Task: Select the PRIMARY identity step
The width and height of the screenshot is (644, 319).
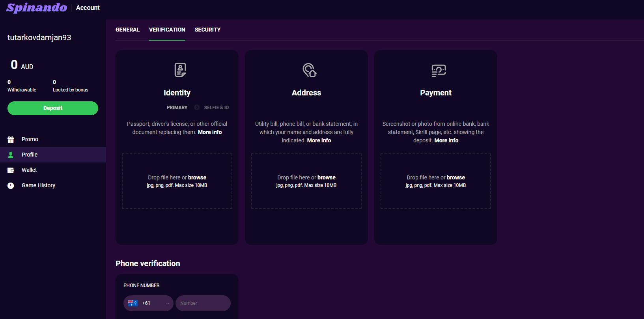Action: pyautogui.click(x=177, y=107)
